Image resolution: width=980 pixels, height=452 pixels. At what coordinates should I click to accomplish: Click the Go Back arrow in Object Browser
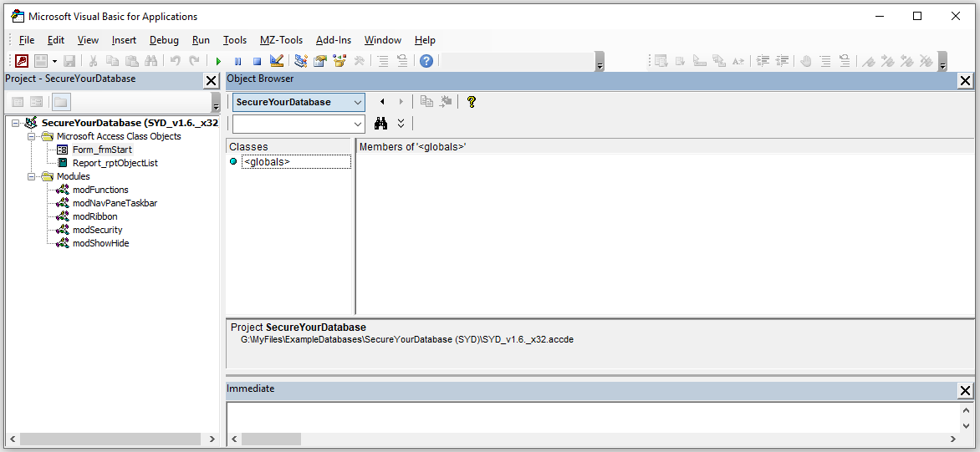coord(382,102)
